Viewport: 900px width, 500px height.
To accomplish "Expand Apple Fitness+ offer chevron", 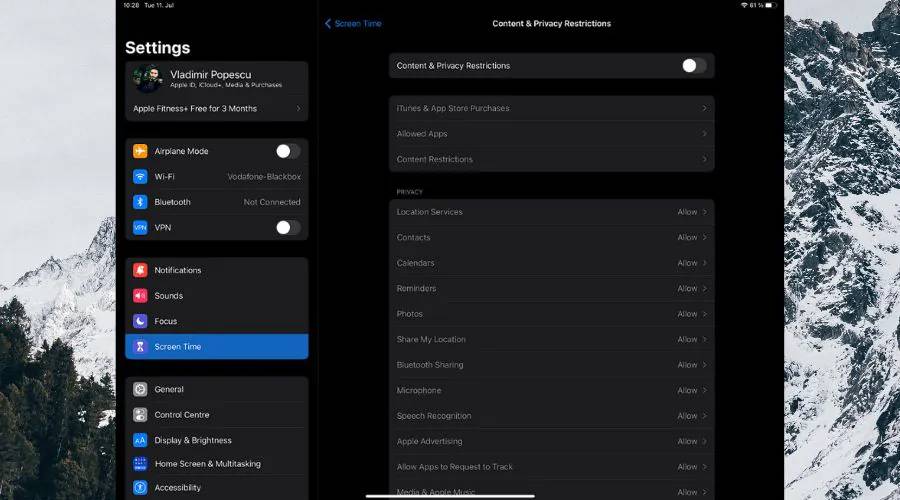I will (298, 108).
